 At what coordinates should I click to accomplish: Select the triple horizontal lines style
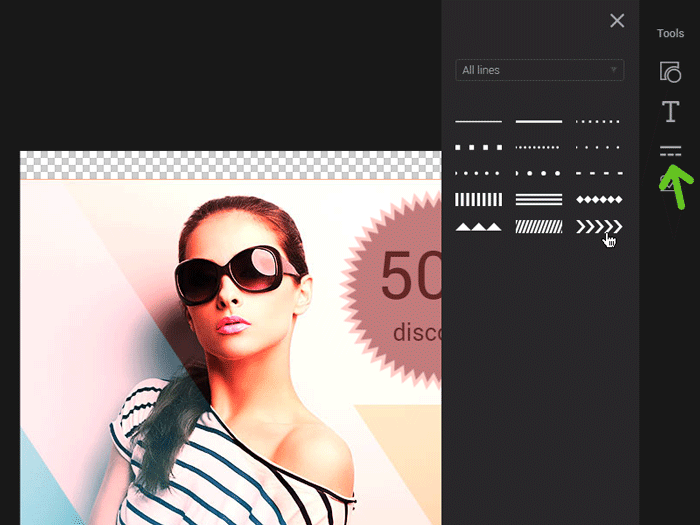click(539, 200)
